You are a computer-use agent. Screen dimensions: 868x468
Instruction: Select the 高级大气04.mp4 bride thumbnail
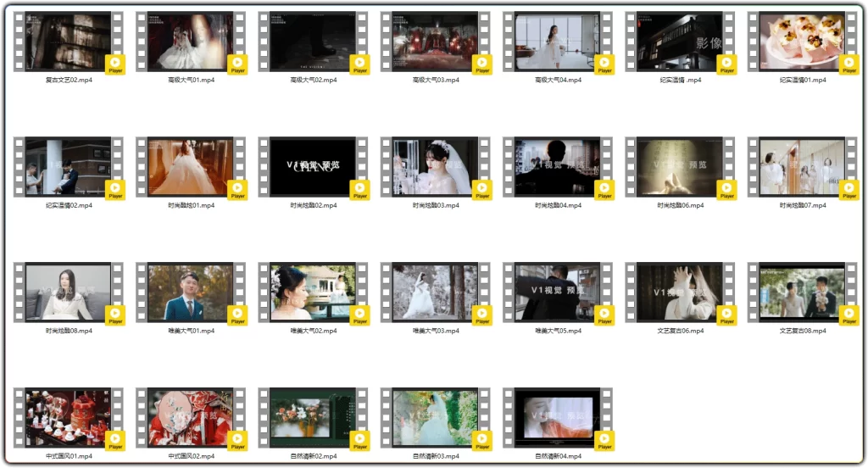pos(558,42)
